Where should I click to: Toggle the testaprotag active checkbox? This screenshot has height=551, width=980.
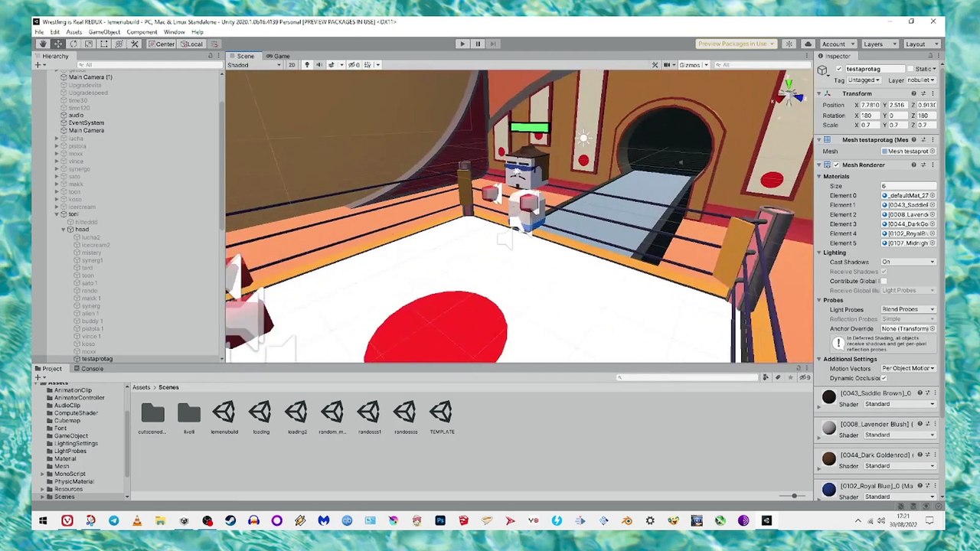point(839,69)
